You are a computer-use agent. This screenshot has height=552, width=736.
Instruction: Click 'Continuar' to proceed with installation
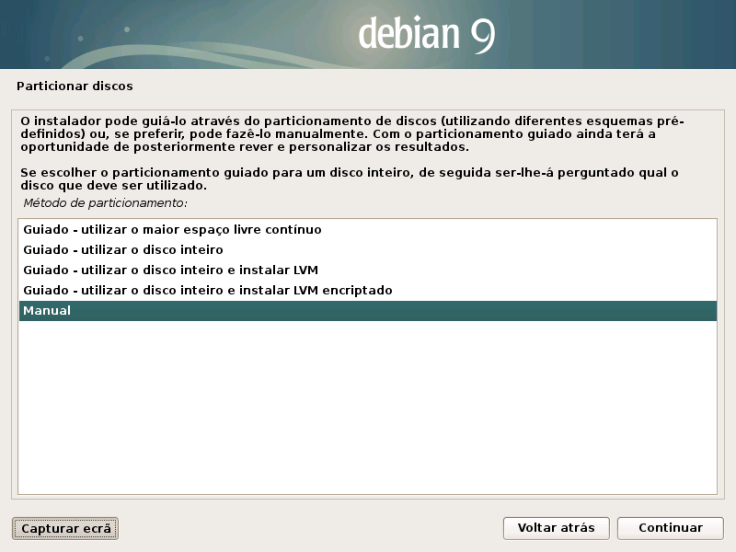(670, 527)
